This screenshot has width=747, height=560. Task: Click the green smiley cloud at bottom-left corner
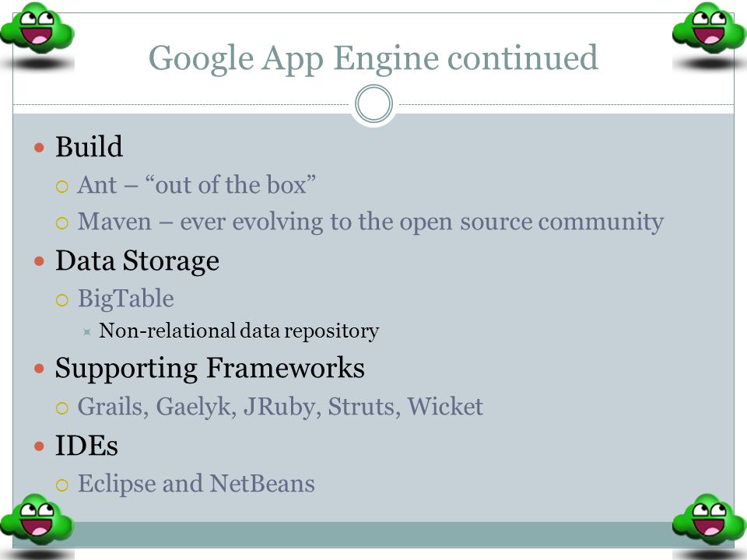(x=37, y=519)
